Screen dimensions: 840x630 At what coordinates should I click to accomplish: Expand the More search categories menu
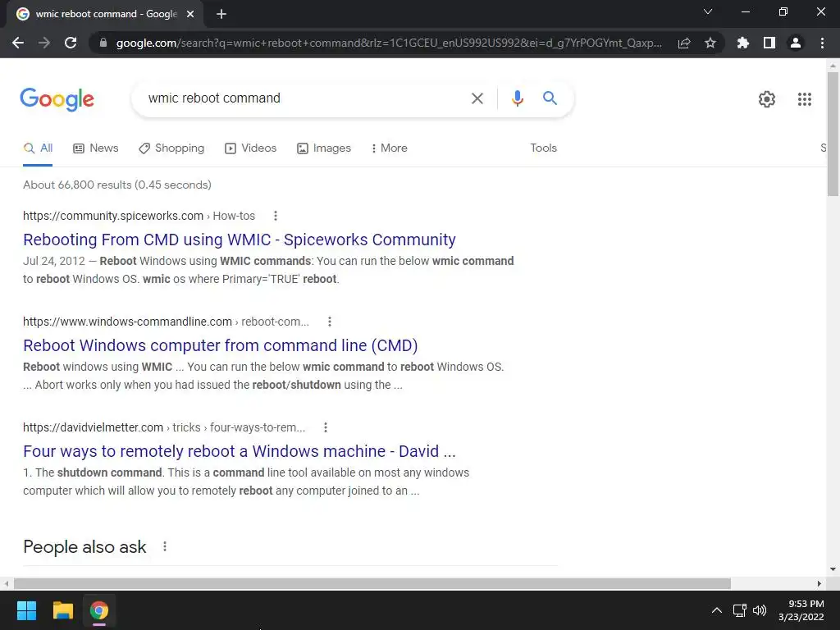pyautogui.click(x=389, y=148)
